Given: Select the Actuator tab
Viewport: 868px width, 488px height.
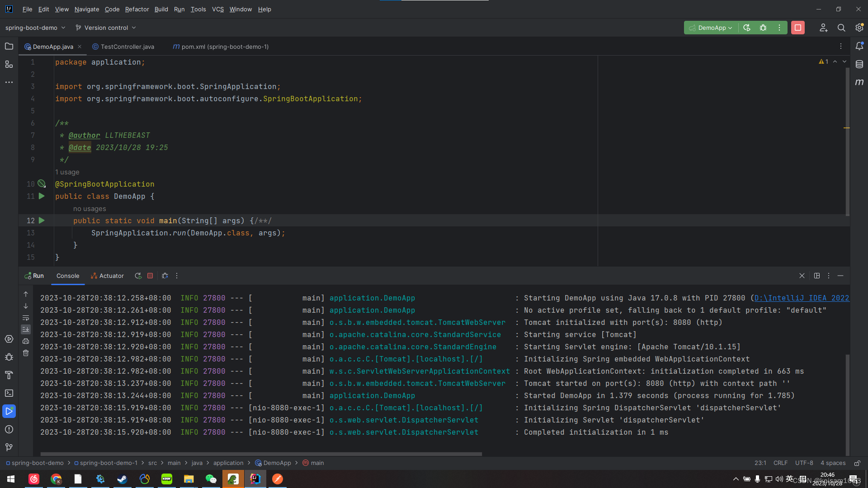Looking at the screenshot, I should [107, 276].
